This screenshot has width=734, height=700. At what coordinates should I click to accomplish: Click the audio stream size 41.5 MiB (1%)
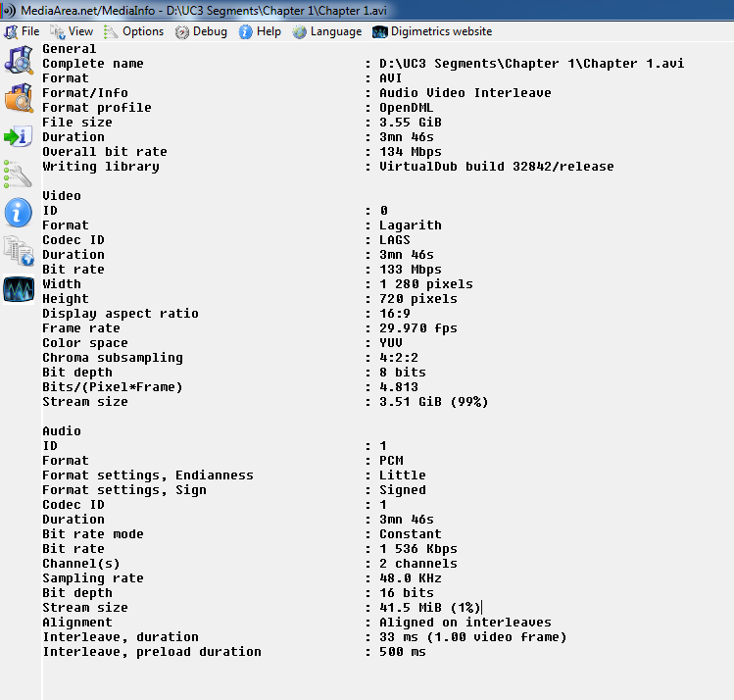pyautogui.click(x=430, y=607)
